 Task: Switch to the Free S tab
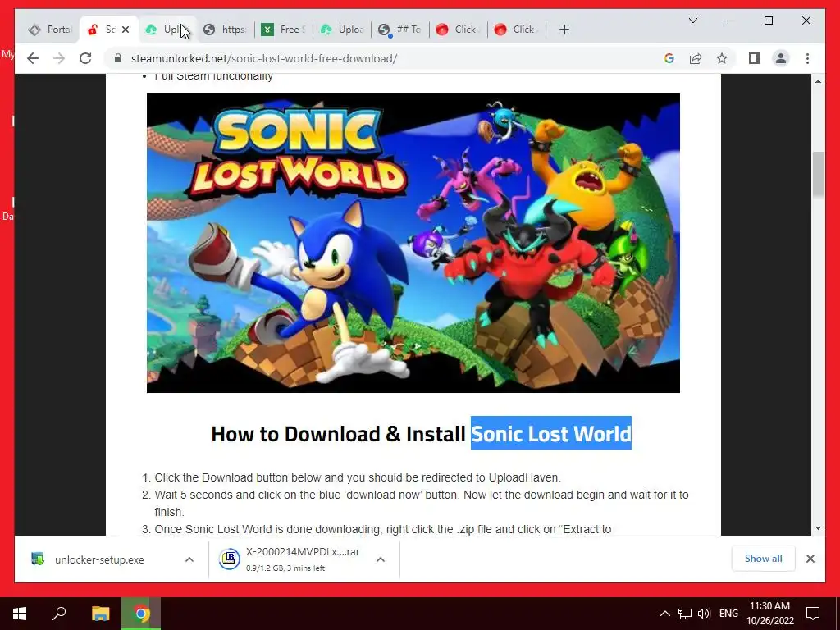(x=284, y=30)
